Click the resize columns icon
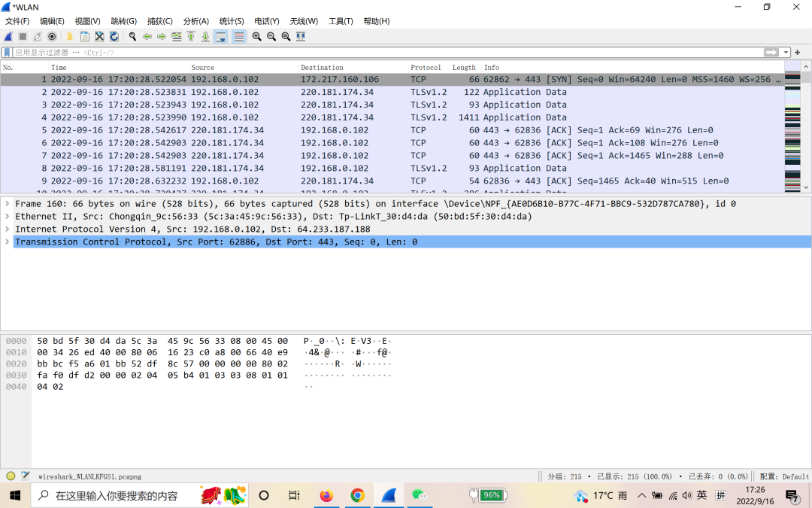Image resolution: width=812 pixels, height=508 pixels. pos(301,36)
